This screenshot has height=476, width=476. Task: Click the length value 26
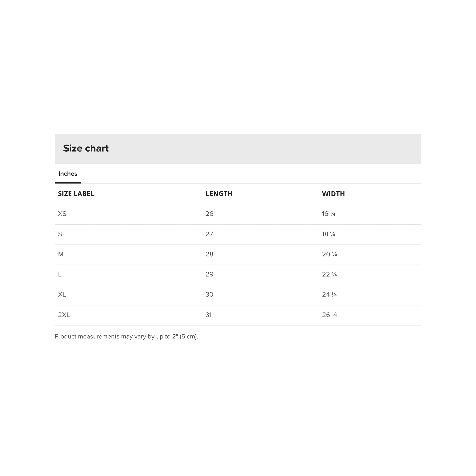(x=209, y=214)
